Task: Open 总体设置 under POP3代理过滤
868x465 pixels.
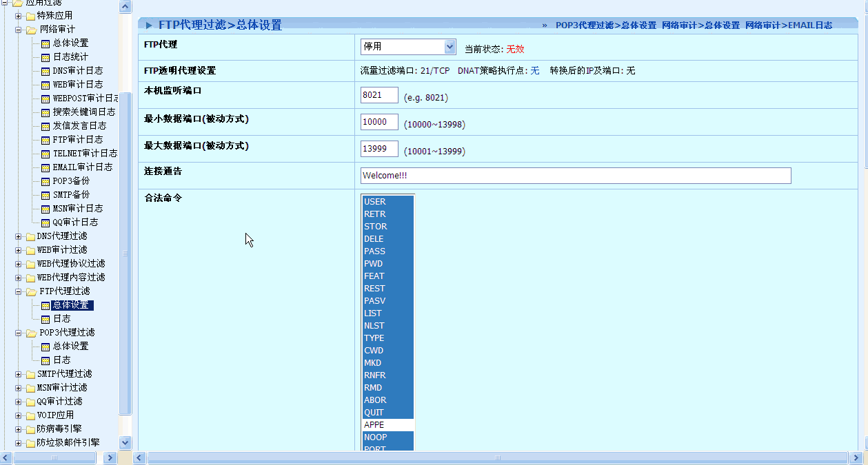Action: click(x=70, y=347)
